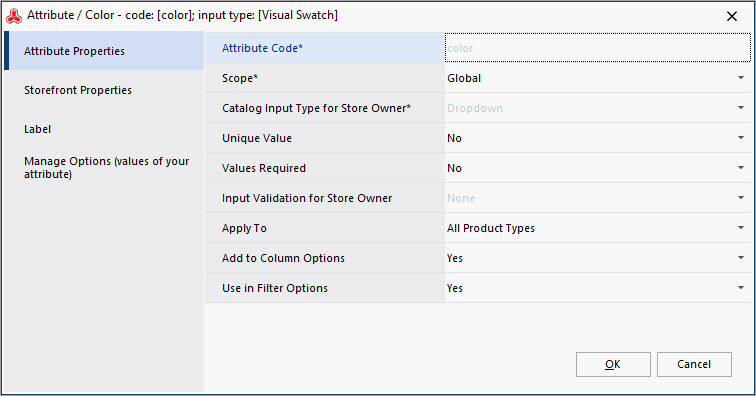This screenshot has width=756, height=396.
Task: Expand Add to Column Options dropdown
Action: pyautogui.click(x=741, y=258)
